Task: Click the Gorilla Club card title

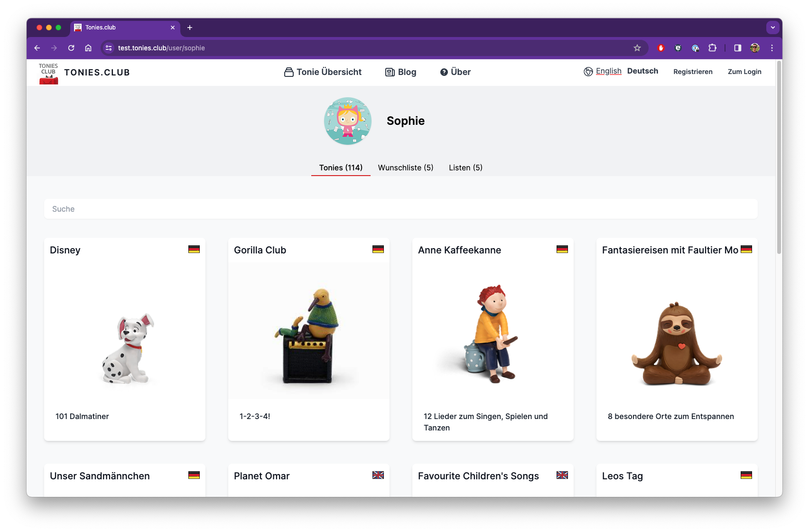Action: click(x=260, y=250)
